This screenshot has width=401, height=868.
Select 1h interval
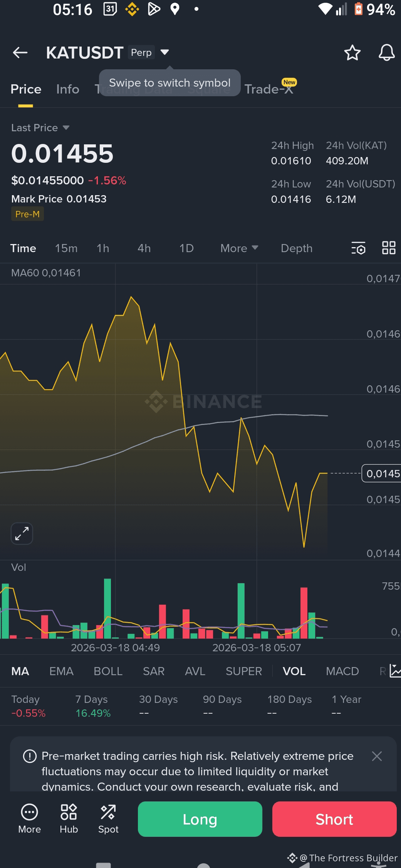point(103,248)
